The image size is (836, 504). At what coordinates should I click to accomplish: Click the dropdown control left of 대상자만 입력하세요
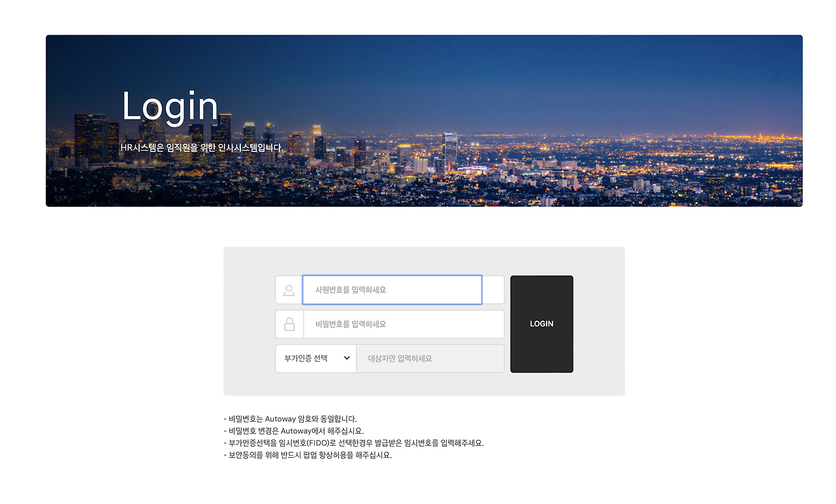(315, 358)
